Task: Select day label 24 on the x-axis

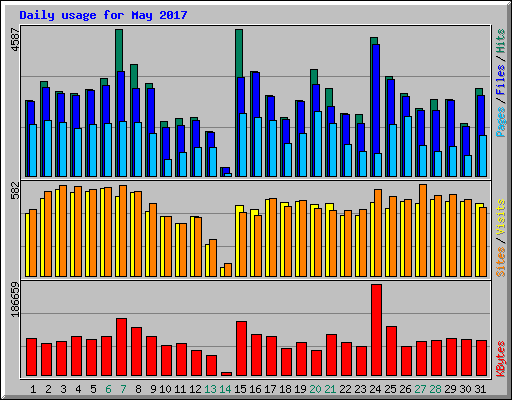Action: point(375,389)
